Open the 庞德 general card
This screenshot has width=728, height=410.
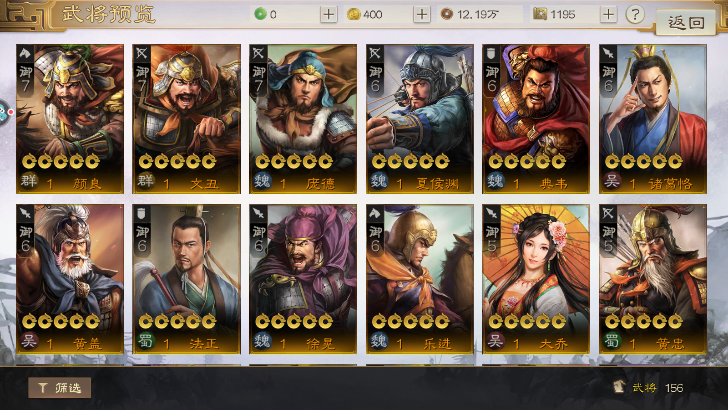point(303,119)
